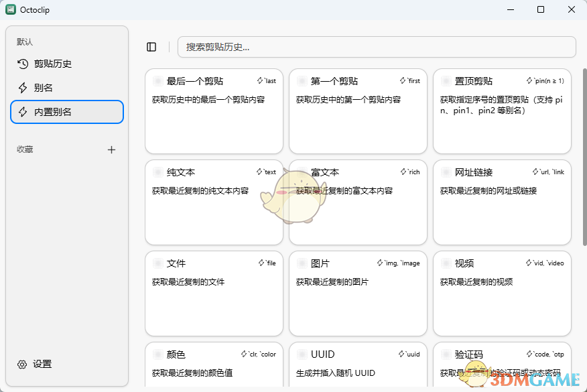
Task: Click the 视频 card icon
Action: click(x=446, y=263)
